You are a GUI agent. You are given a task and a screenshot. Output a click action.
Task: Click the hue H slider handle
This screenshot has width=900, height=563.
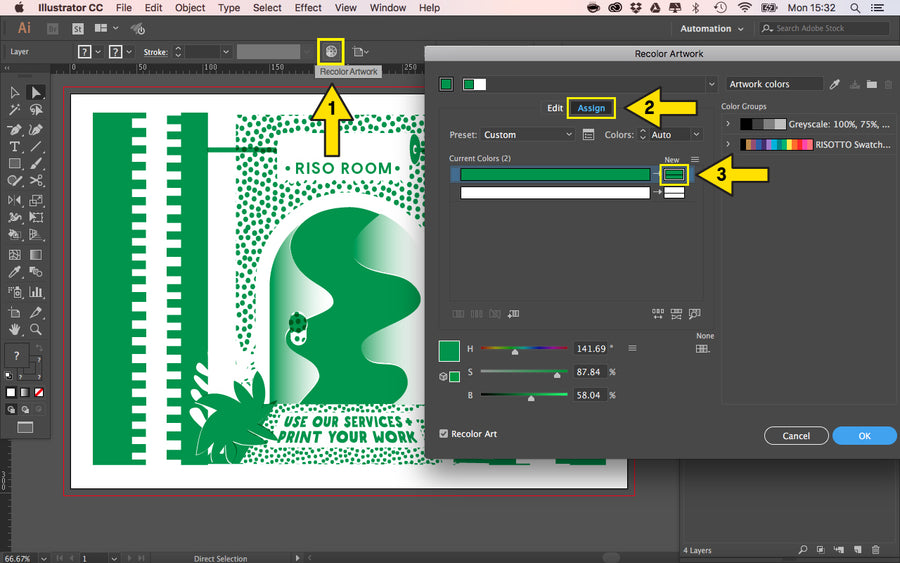[515, 351]
